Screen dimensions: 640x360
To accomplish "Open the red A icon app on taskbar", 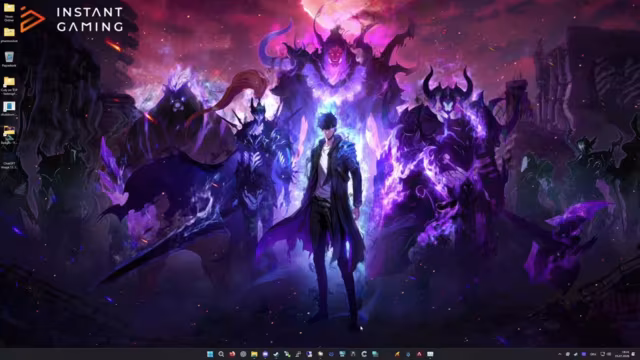I will [x=419, y=354].
